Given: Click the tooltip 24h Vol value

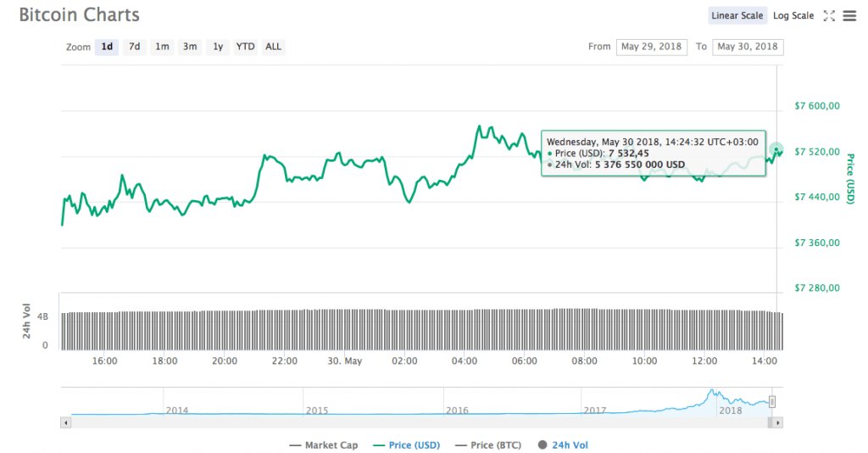Looking at the screenshot, I should click(640, 165).
